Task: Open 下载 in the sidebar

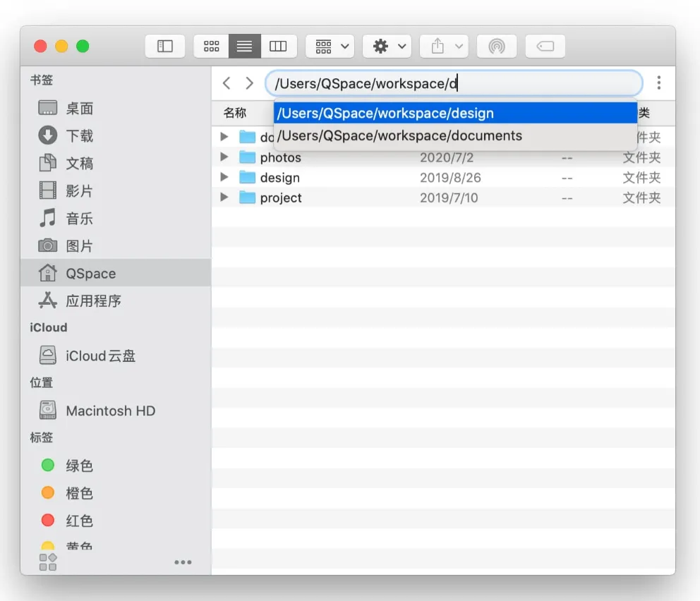Action: click(x=116, y=135)
